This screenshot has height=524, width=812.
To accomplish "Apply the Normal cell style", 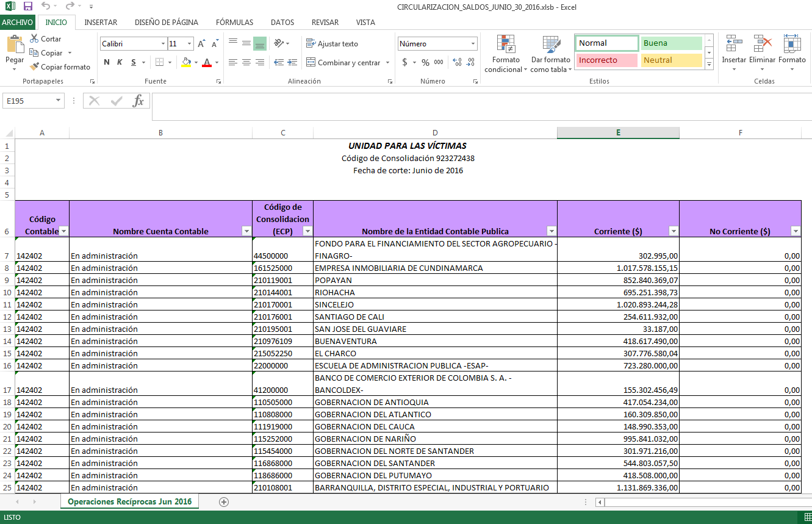I will [x=606, y=43].
